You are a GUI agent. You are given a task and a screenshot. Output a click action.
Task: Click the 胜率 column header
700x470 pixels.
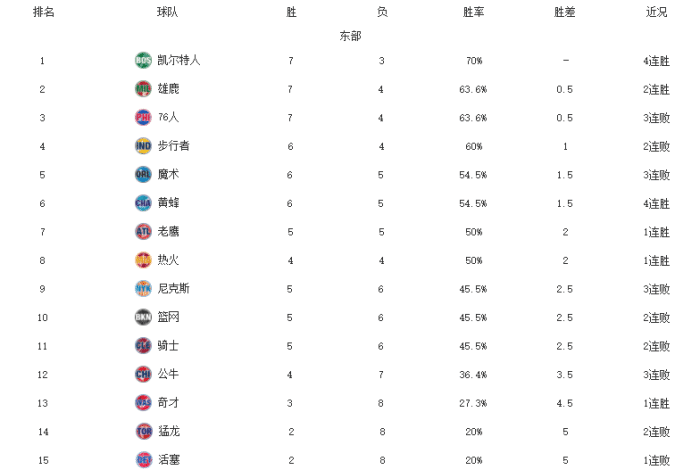pyautogui.click(x=475, y=12)
